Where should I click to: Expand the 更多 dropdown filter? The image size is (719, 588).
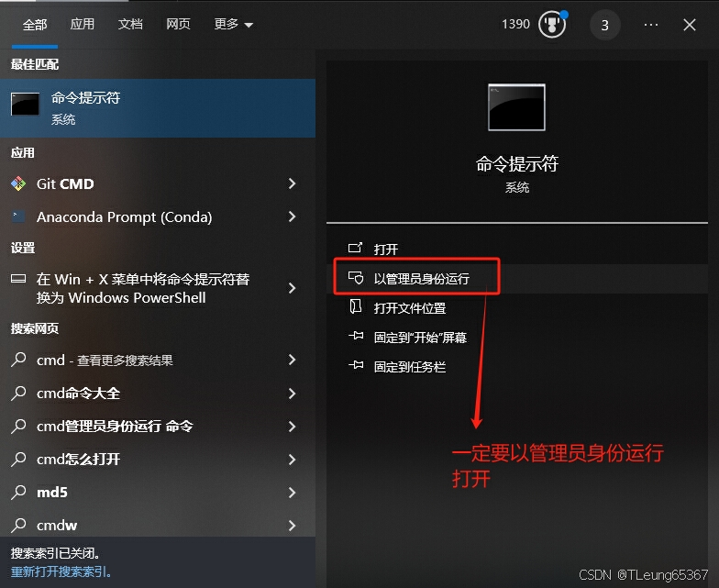tap(233, 24)
